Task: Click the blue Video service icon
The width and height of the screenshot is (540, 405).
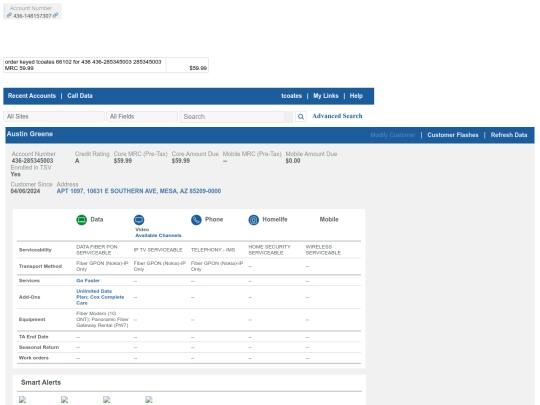Action: tap(139, 220)
